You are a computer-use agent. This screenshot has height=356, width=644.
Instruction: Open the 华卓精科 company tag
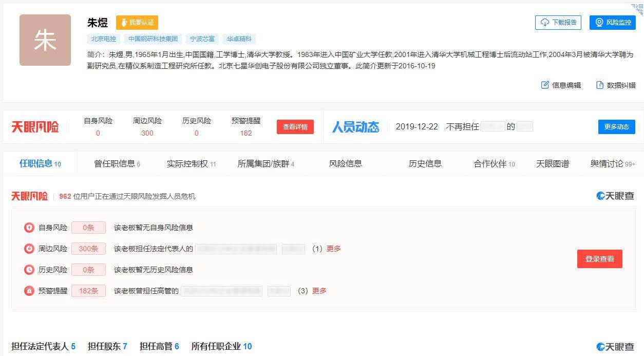[239, 39]
